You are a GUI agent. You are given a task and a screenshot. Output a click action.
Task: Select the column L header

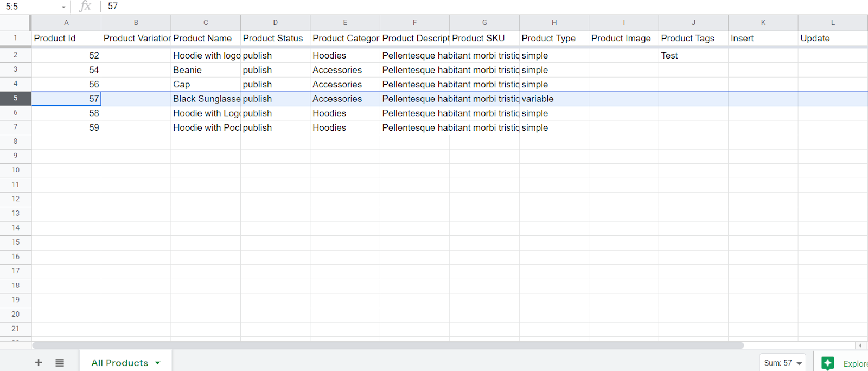(x=833, y=23)
